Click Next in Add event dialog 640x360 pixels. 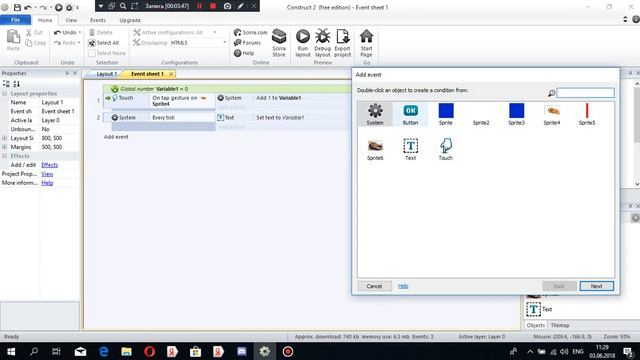coord(596,286)
